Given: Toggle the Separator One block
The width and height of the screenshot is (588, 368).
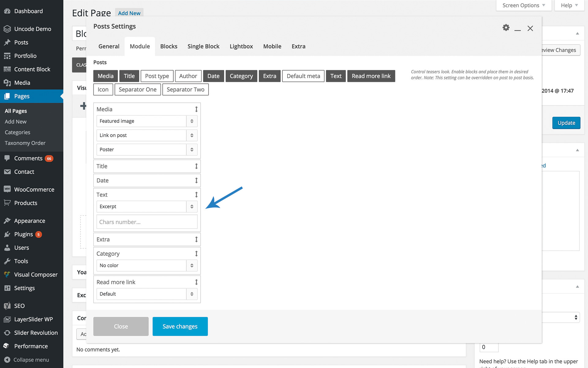Looking at the screenshot, I should (138, 90).
